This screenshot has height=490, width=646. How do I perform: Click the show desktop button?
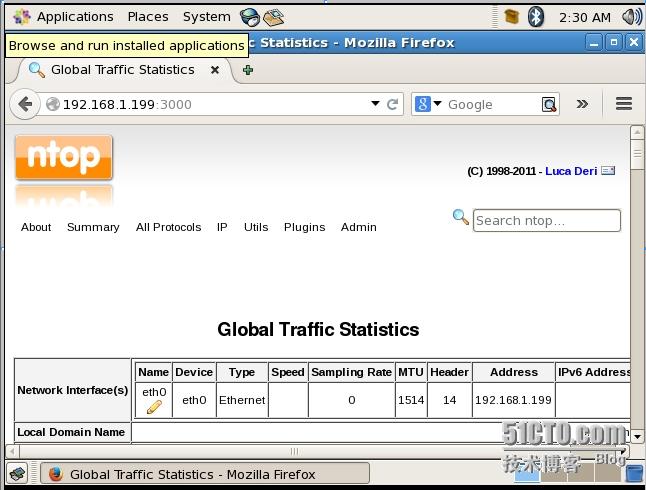17,474
